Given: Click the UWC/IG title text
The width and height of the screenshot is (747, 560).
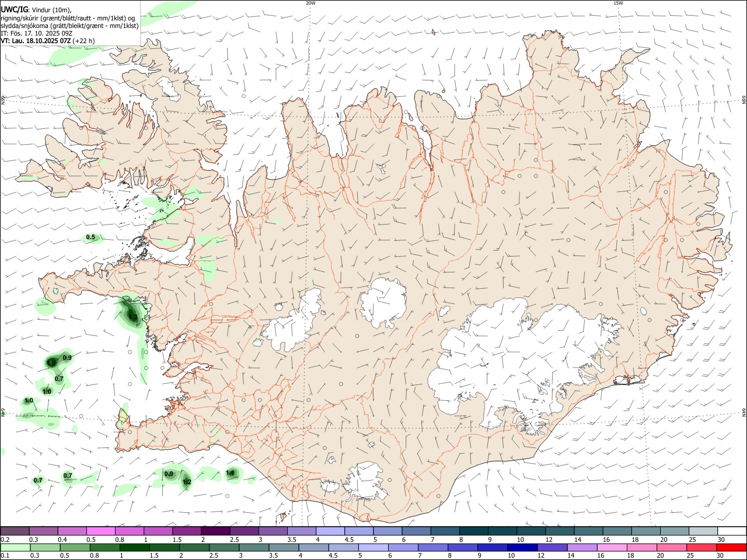Looking at the screenshot, I should tap(13, 9).
